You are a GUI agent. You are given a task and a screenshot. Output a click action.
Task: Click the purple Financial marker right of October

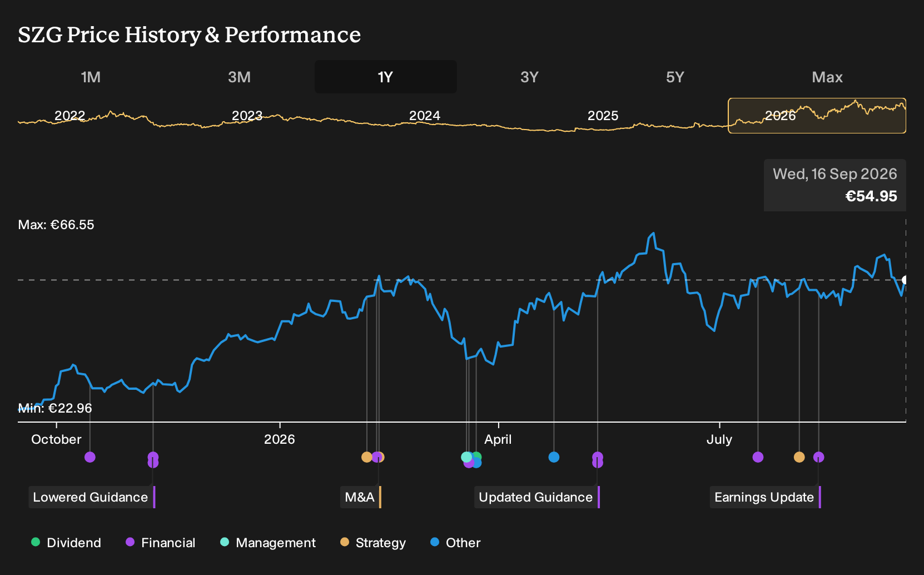tap(90, 457)
